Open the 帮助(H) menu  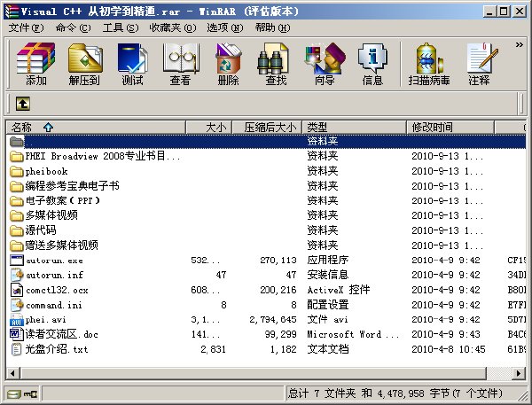[272, 27]
